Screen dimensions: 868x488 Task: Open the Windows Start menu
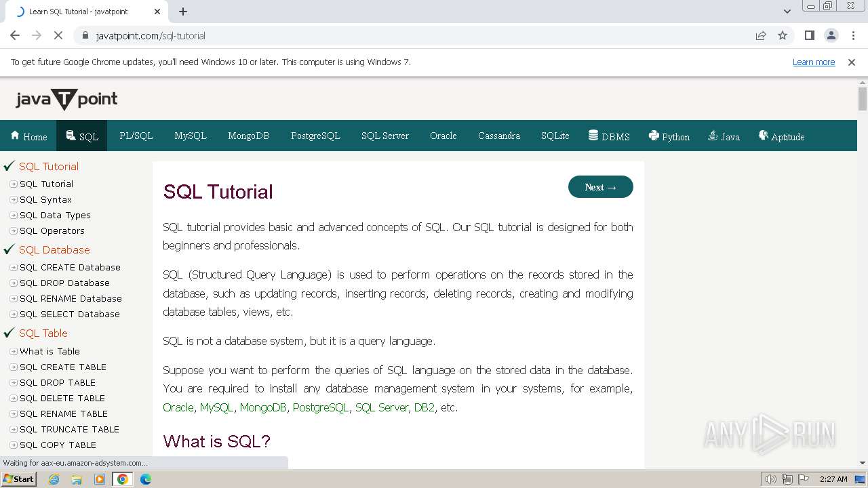coord(19,479)
